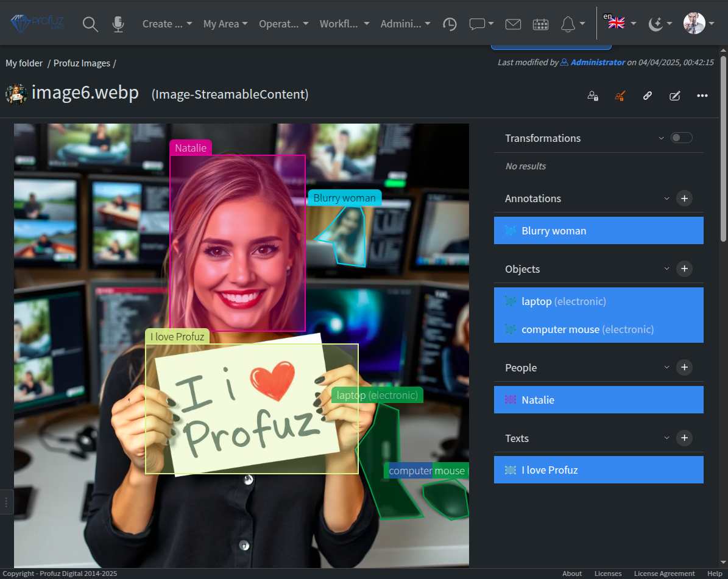Click the Profuz logo
Screen dimensions: 728x579
click(37, 23)
